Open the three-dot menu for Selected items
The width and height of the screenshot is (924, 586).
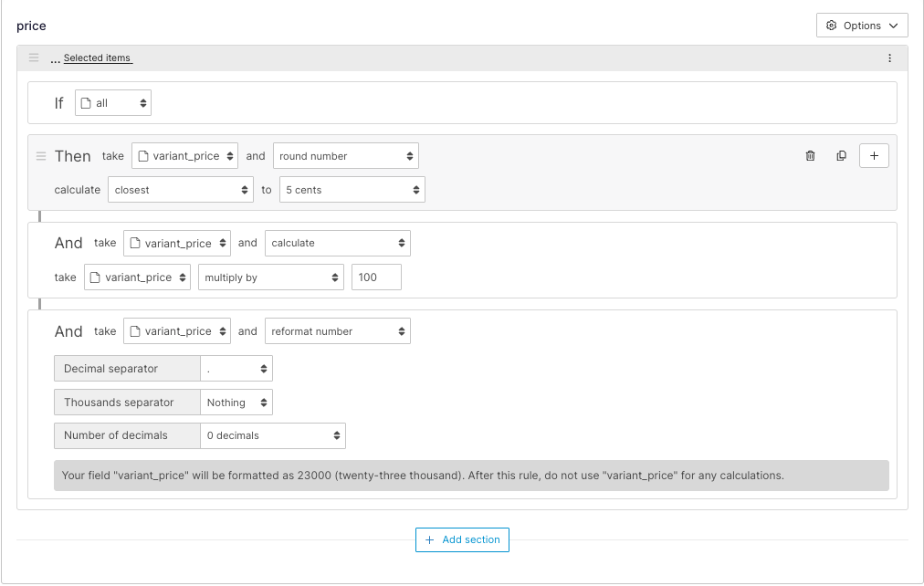click(889, 58)
